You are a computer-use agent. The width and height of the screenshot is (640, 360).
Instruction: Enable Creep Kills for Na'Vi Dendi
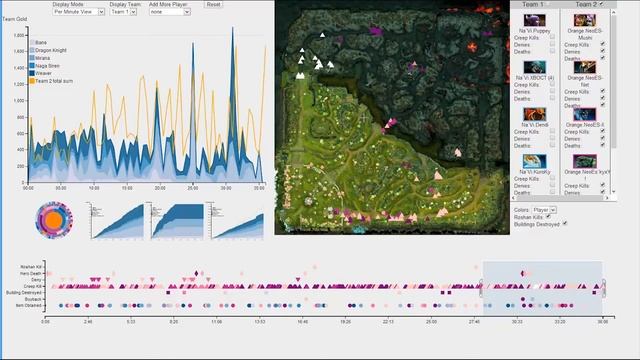tap(552, 131)
